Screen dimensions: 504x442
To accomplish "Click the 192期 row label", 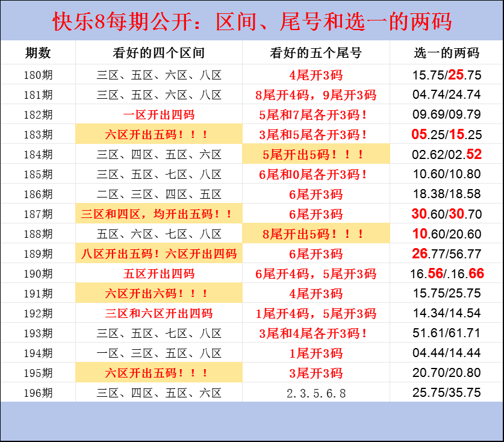I will coord(38,313).
